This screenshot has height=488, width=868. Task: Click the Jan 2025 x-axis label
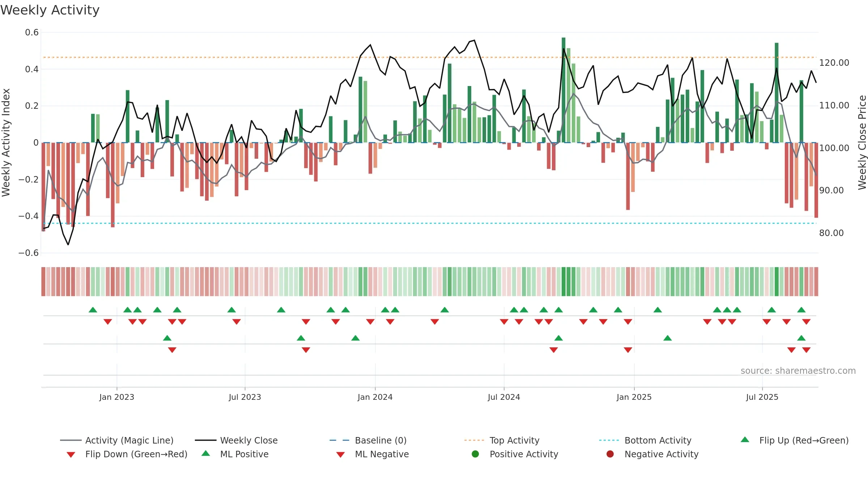pos(634,397)
